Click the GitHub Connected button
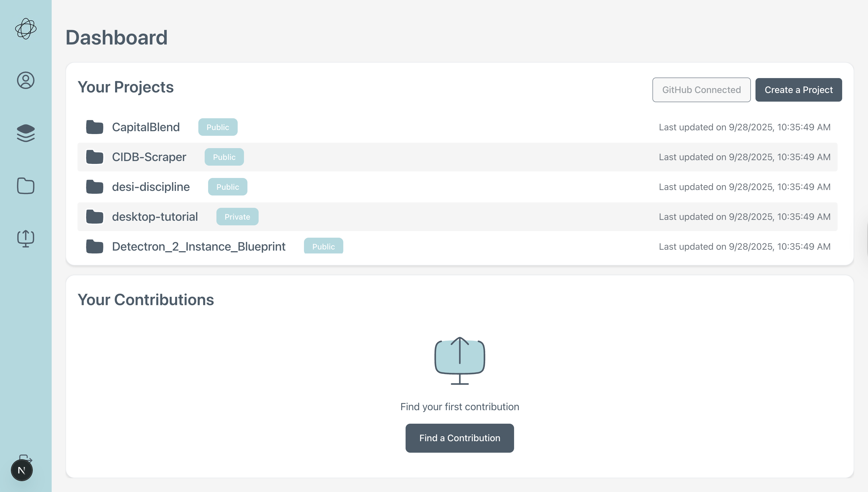The height and width of the screenshot is (492, 868). tap(701, 90)
